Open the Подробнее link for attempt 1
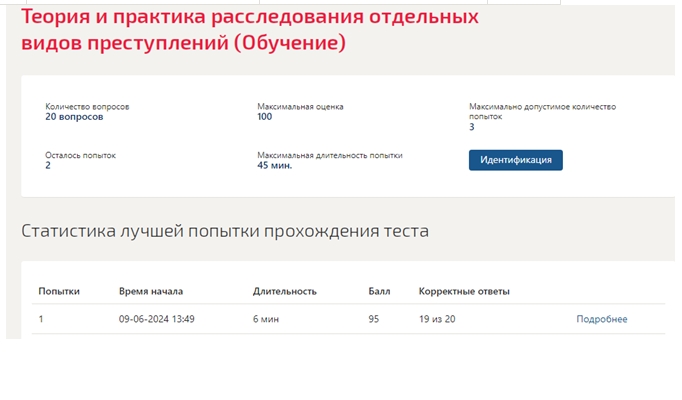This screenshot has height=400, width=682. (x=602, y=319)
